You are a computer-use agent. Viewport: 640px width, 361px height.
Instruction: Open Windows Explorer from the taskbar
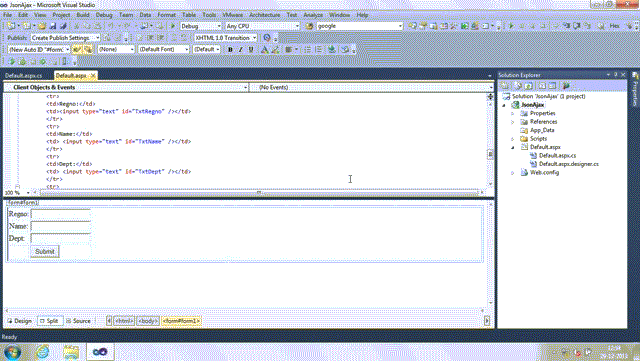click(71, 352)
